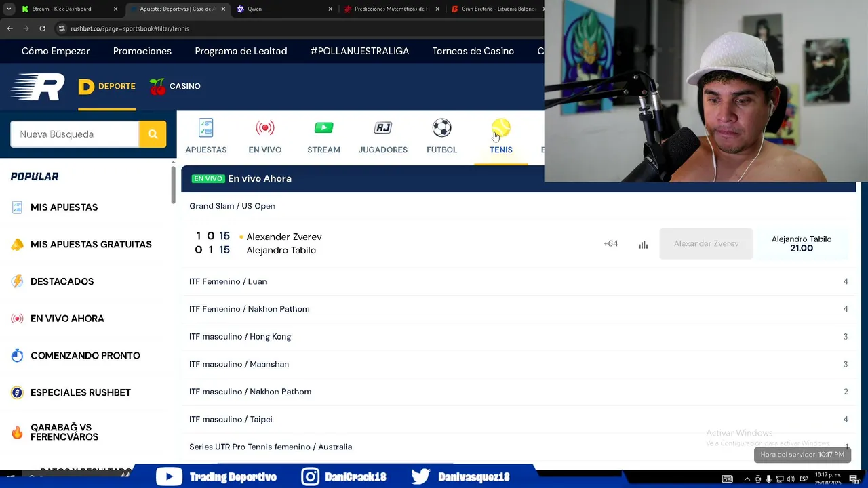Bet on Alejandro Tabilo at 21.00
This screenshot has width=868, height=488.
[802, 244]
